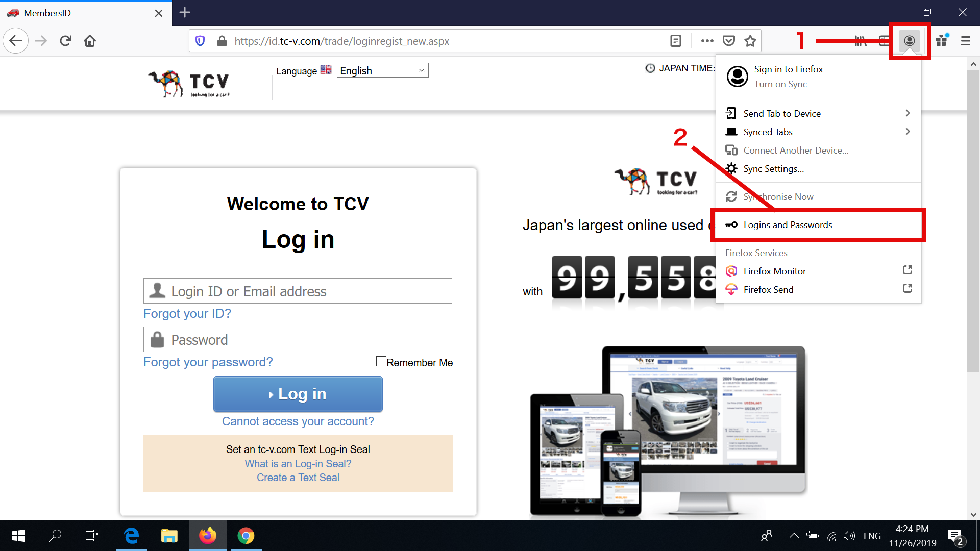Open the Firefox hamburger menu

[966, 41]
